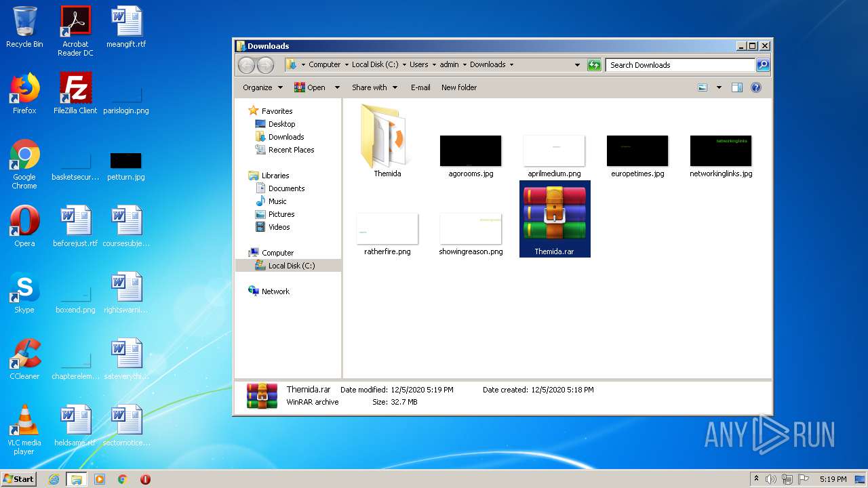Expand the admin breadcrumb arrow

click(x=465, y=65)
